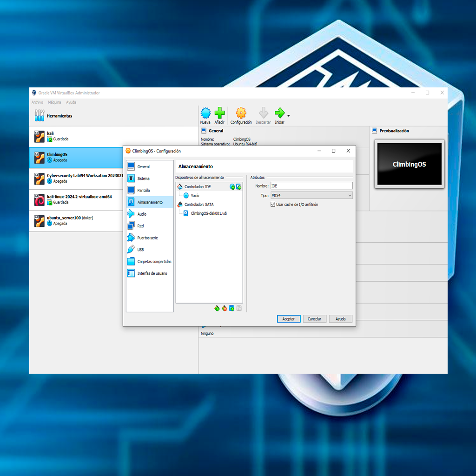
Task: Click the Ayuda button in dialog
Action: click(x=340, y=319)
